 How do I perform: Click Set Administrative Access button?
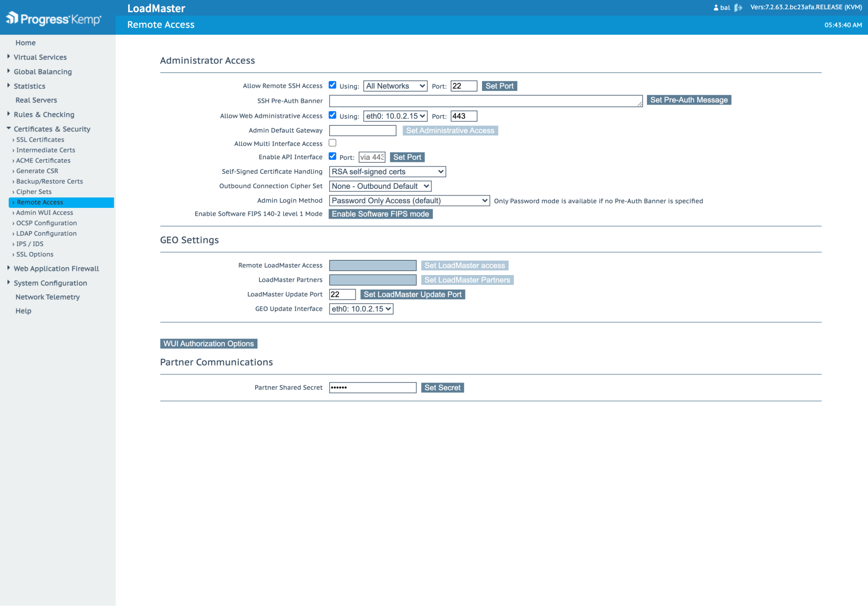pos(450,131)
